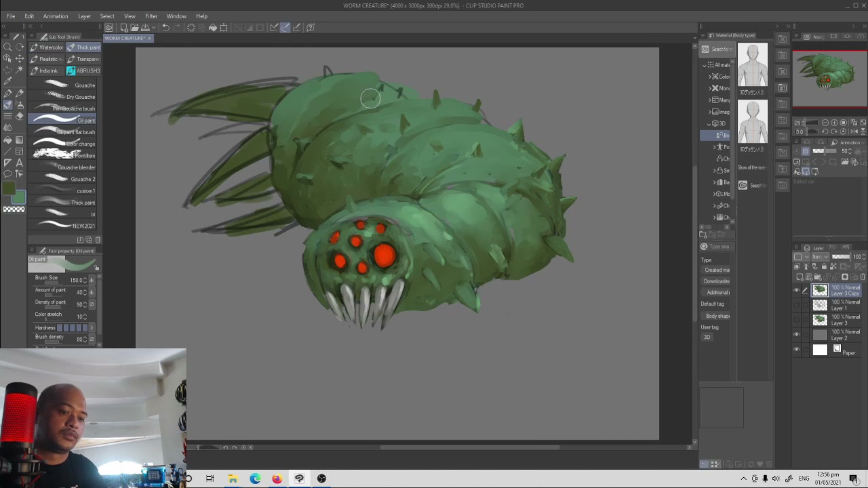868x488 pixels.
Task: Select the India ink sub tool group
Action: [x=47, y=70]
